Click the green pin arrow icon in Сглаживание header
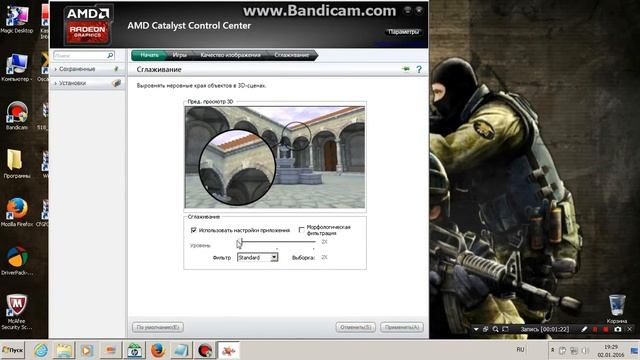Viewport: 640px width, 360px height. coord(406,69)
